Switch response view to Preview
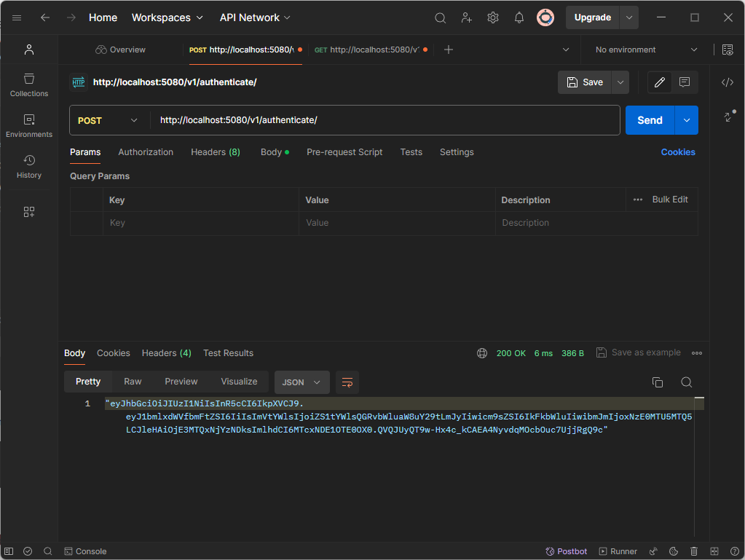The height and width of the screenshot is (560, 745). pos(181,382)
